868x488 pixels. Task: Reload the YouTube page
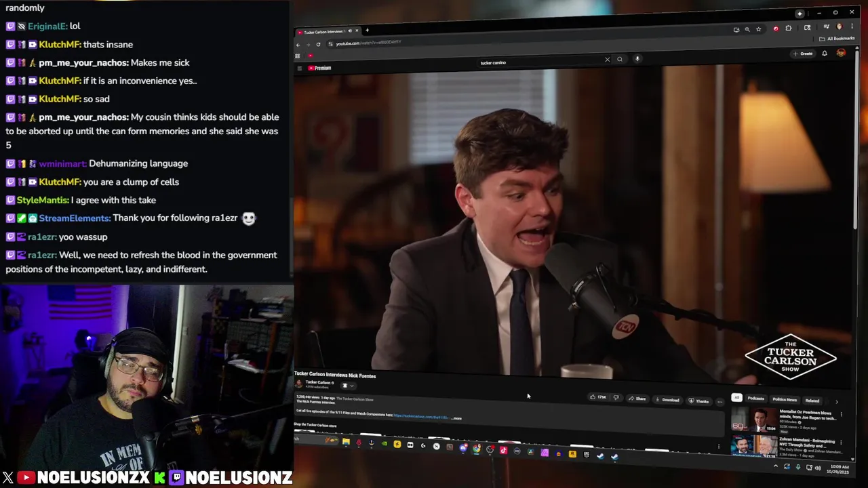(318, 44)
